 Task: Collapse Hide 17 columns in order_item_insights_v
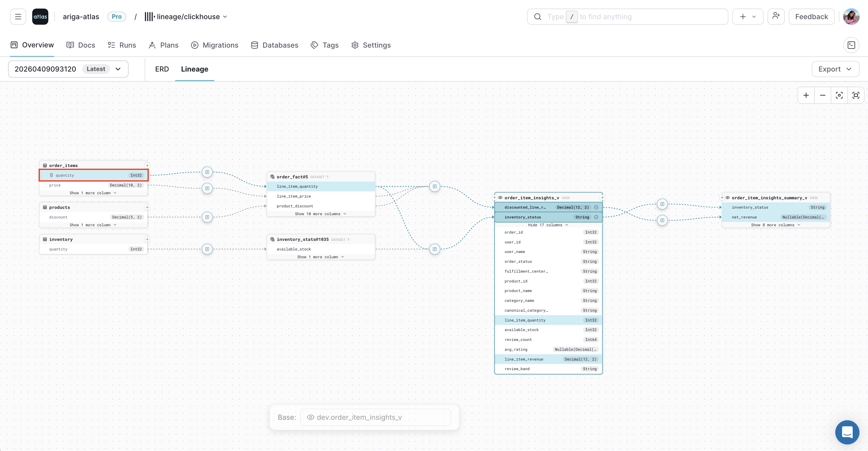tap(548, 225)
